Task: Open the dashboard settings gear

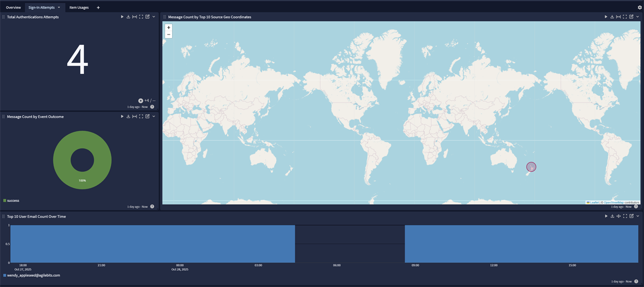Action: (x=640, y=8)
